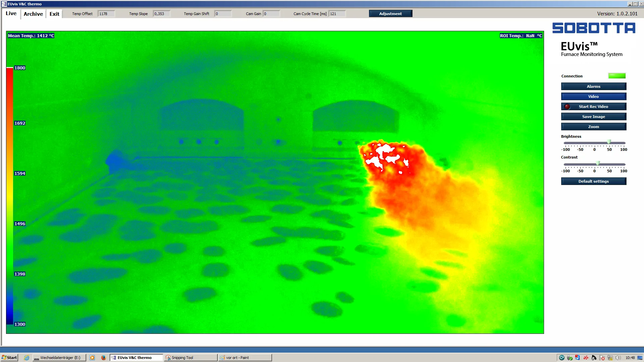Click the Action Center flag tray icon
This screenshot has height=362, width=644.
click(602, 358)
